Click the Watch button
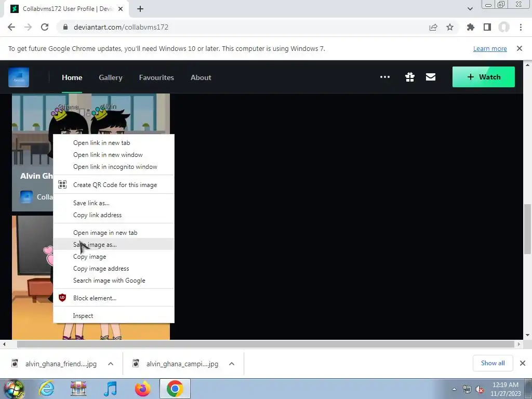Screen dimensions: 532x399 click(x=484, y=77)
